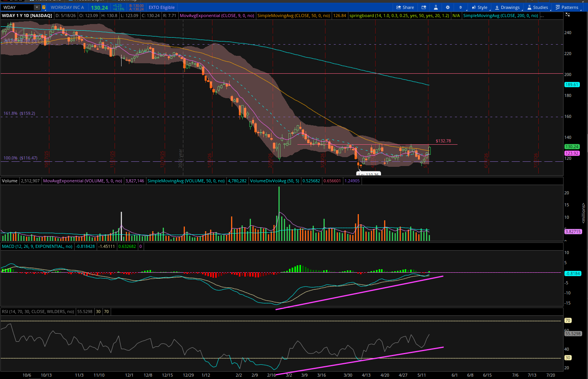Open the Style menu
This screenshot has height=379, width=588.
point(480,7)
